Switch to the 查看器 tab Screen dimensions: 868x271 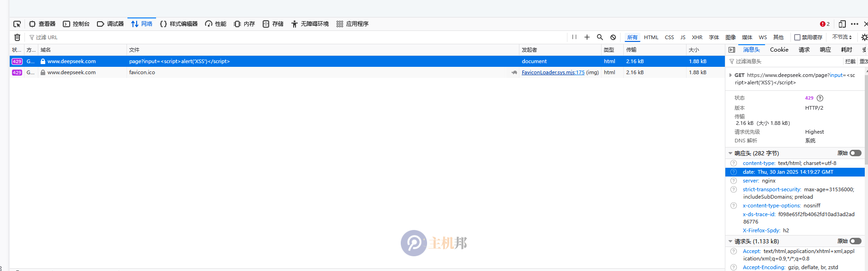point(42,24)
